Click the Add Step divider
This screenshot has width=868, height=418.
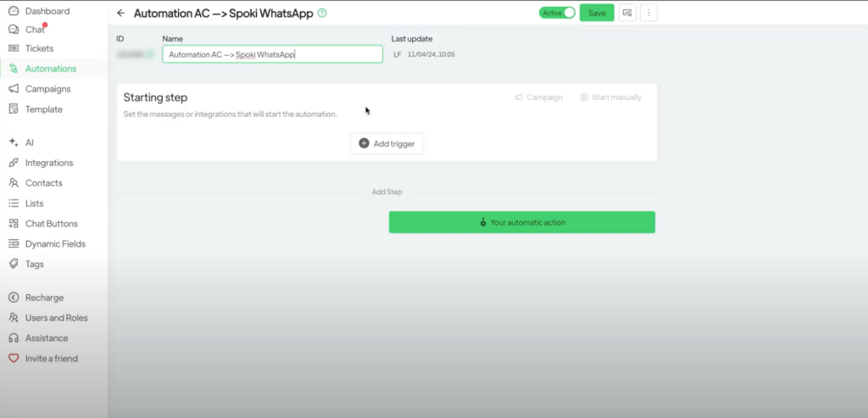tap(387, 192)
